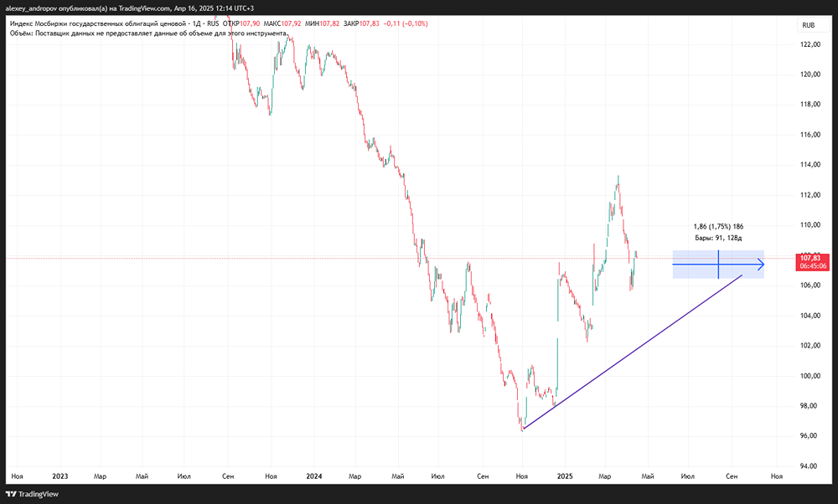
Task: Click the measurement label 1,86 (1,75%) 186
Action: click(718, 226)
